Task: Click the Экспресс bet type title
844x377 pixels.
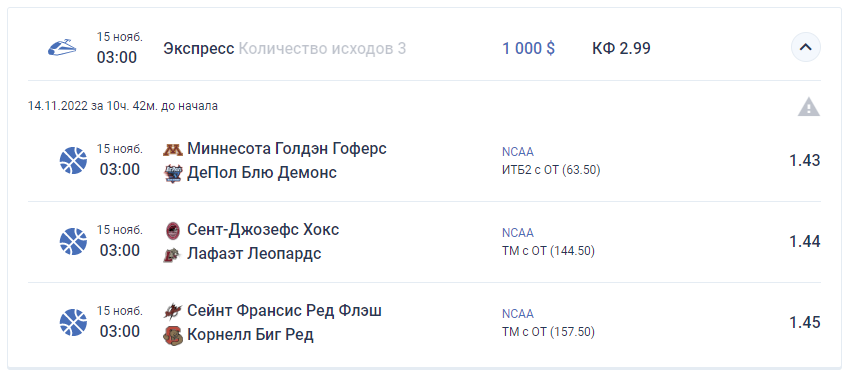Action: click(199, 48)
